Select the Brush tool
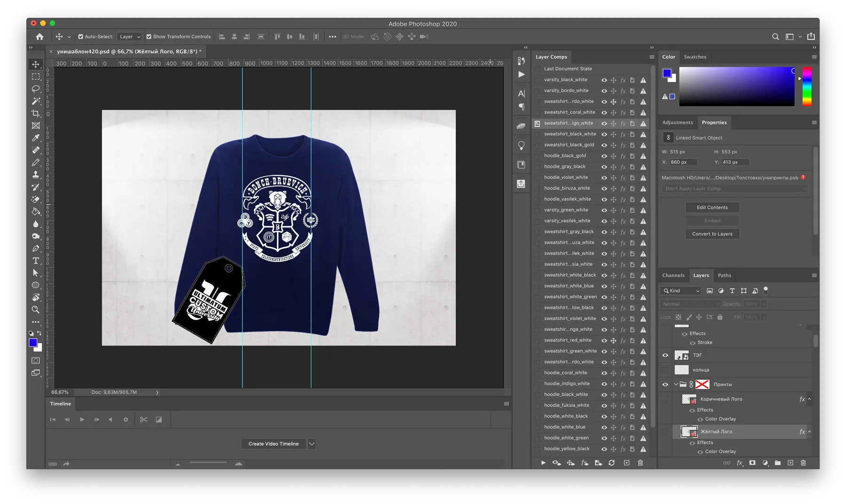Viewport: 846px width, 504px height. click(x=36, y=163)
